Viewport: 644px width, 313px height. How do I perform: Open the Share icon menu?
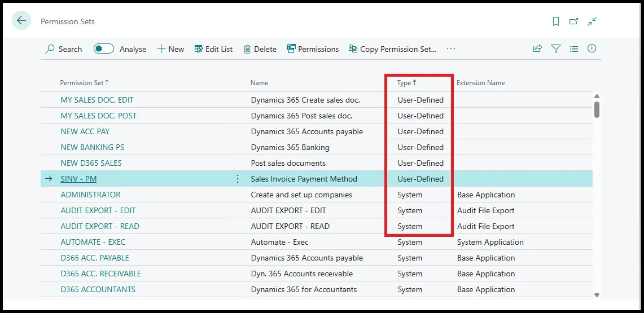(x=537, y=49)
